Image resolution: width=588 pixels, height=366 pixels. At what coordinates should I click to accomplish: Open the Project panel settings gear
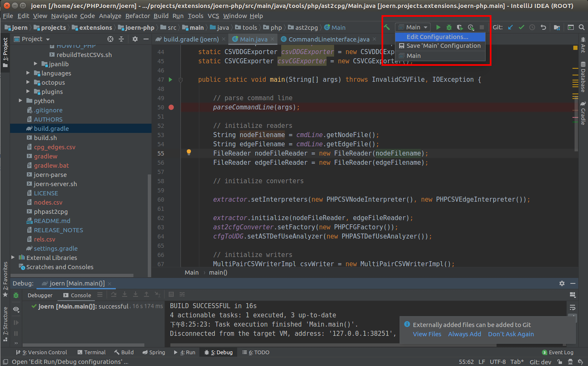pyautogui.click(x=135, y=39)
